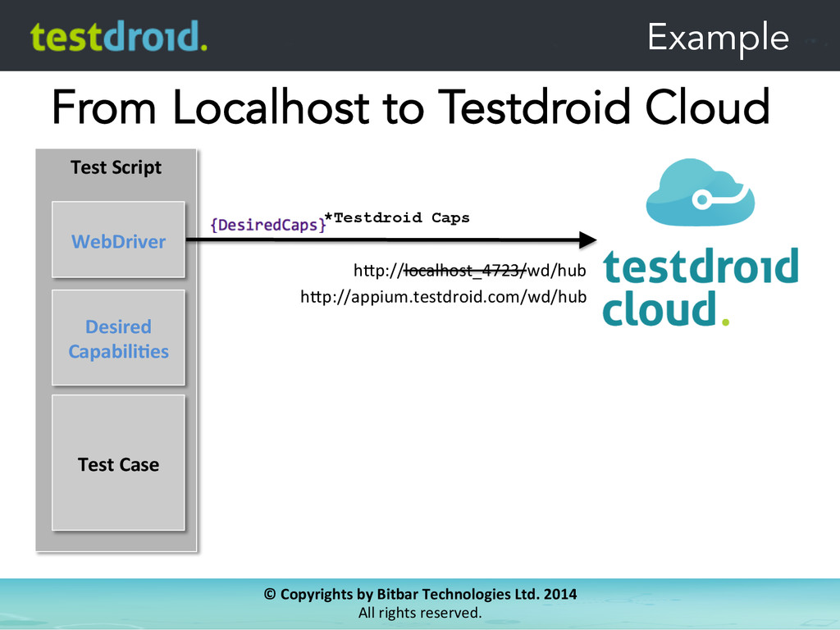
Task: Select the Desired Capabilities box
Action: pyautogui.click(x=118, y=337)
